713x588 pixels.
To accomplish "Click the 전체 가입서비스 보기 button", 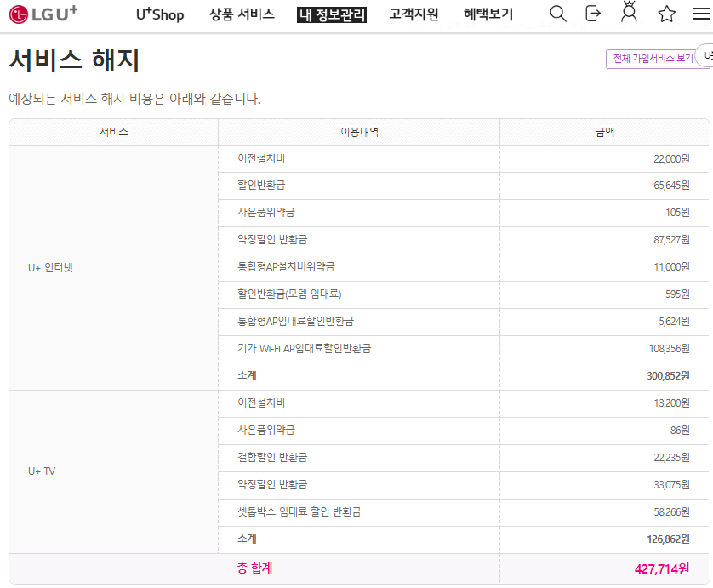I will (x=652, y=59).
